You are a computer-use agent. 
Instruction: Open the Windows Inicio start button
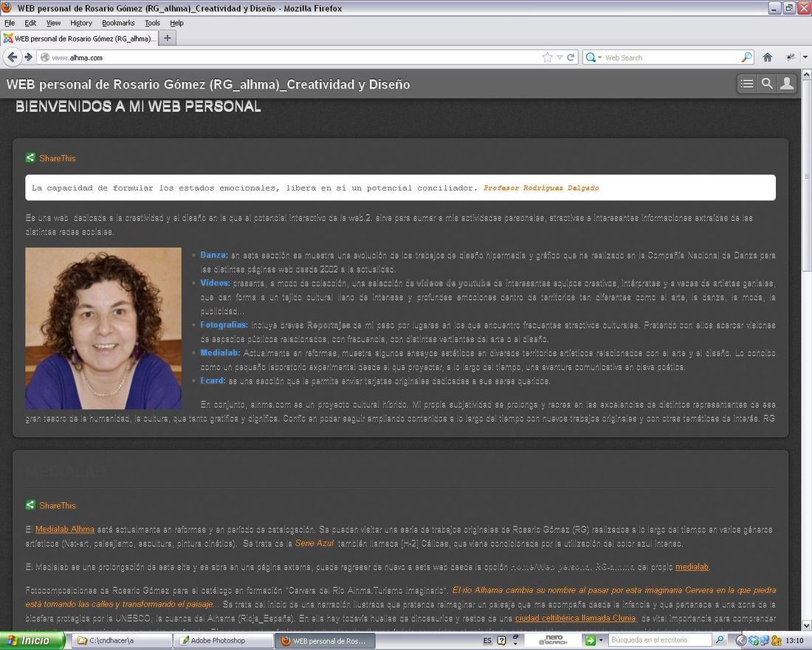[x=32, y=641]
